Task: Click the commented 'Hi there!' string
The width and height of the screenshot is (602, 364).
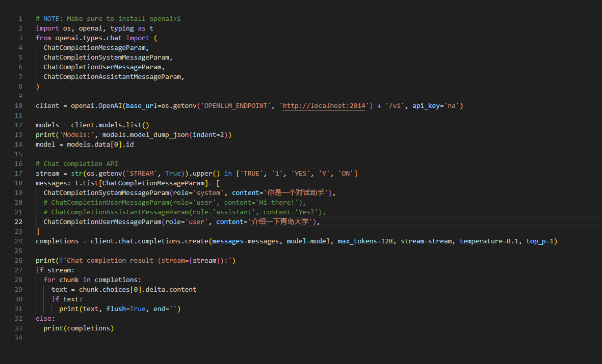Action: tap(277, 203)
